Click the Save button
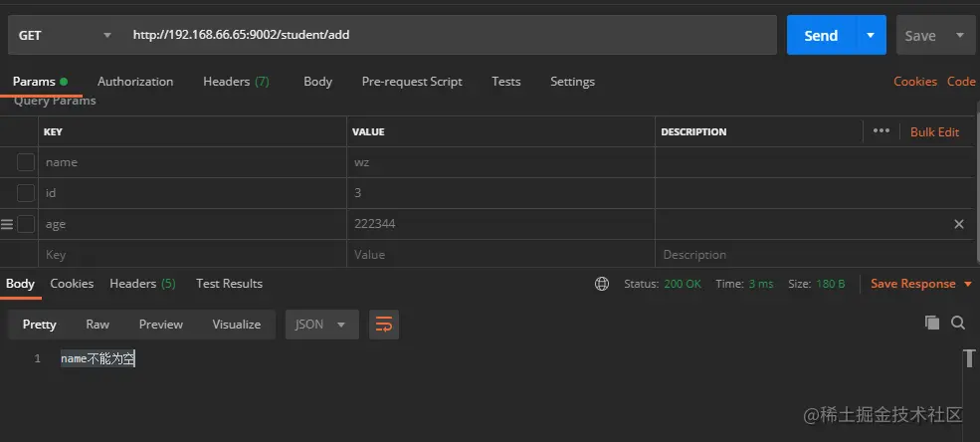 (x=920, y=35)
